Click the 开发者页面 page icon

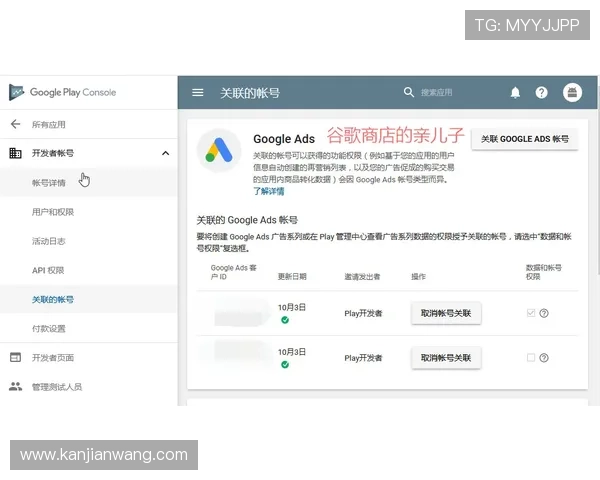click(x=15, y=357)
